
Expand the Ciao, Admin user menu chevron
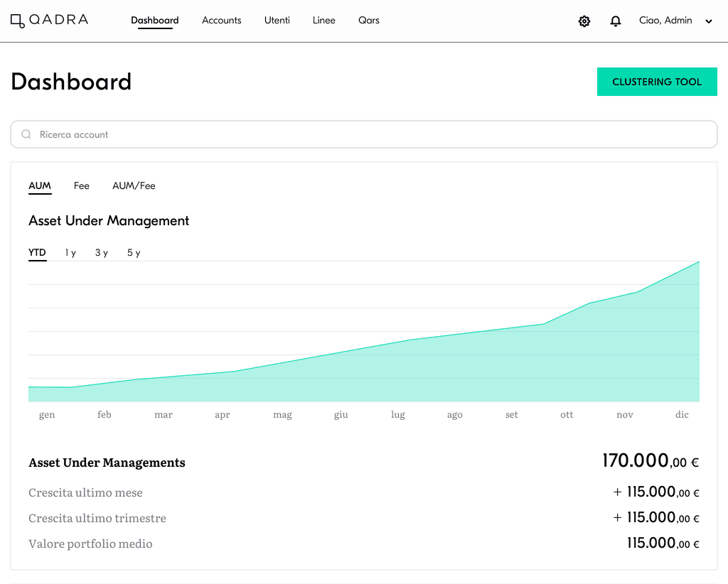(x=709, y=21)
